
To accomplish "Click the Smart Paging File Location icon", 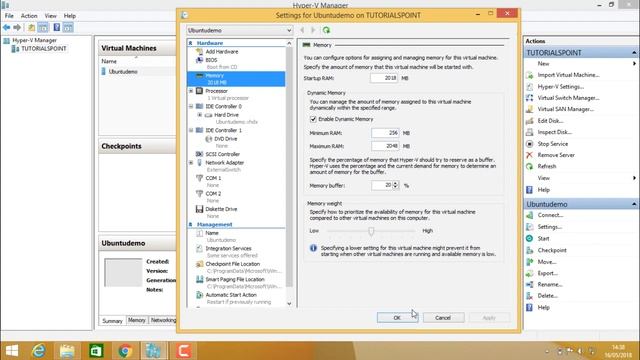I will coord(199,279).
